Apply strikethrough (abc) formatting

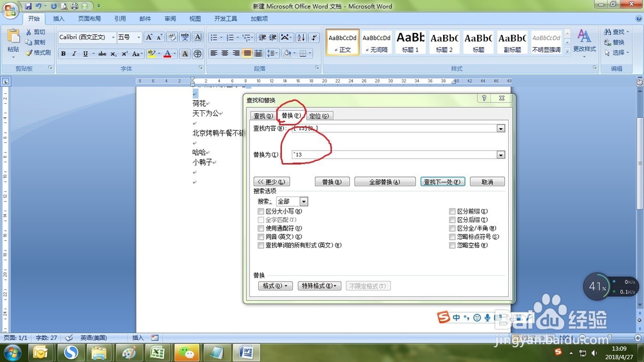pyautogui.click(x=102, y=53)
